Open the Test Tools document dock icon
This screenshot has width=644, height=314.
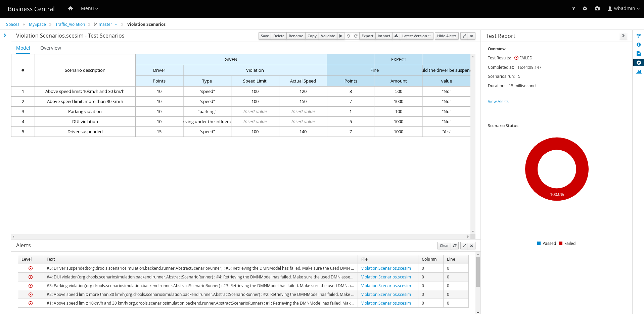click(x=639, y=54)
